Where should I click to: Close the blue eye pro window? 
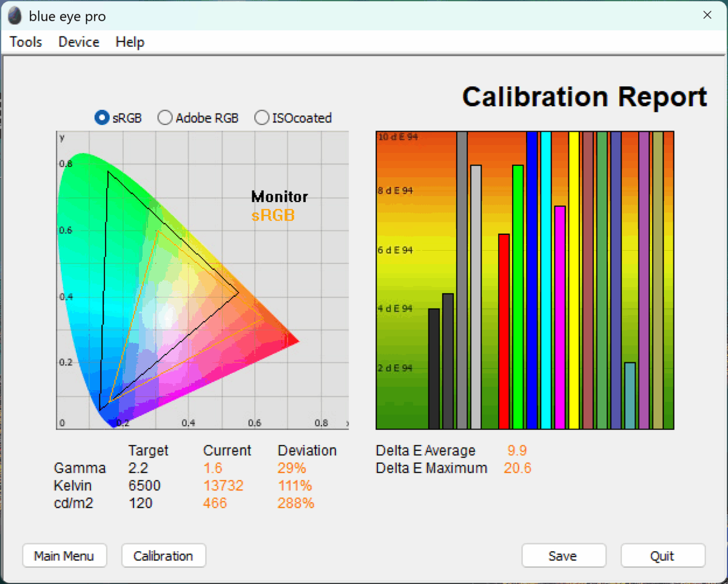pyautogui.click(x=707, y=15)
